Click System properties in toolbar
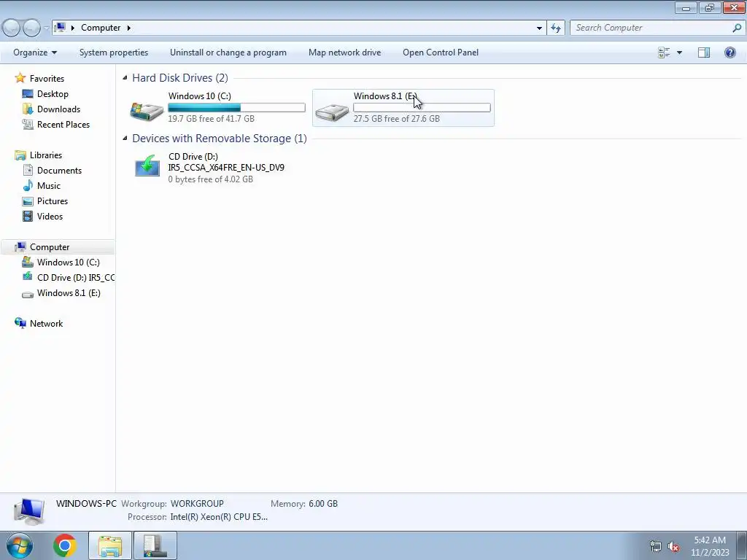The image size is (747, 560). 114,52
